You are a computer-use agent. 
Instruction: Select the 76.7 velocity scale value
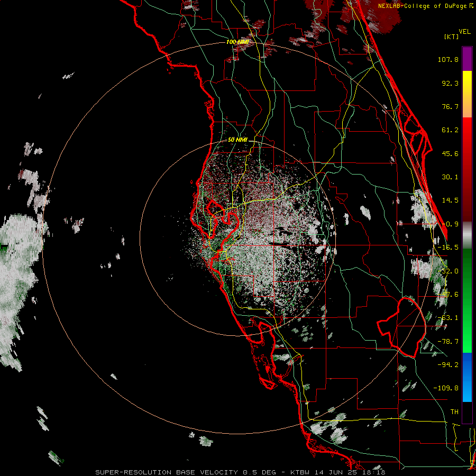(x=450, y=106)
